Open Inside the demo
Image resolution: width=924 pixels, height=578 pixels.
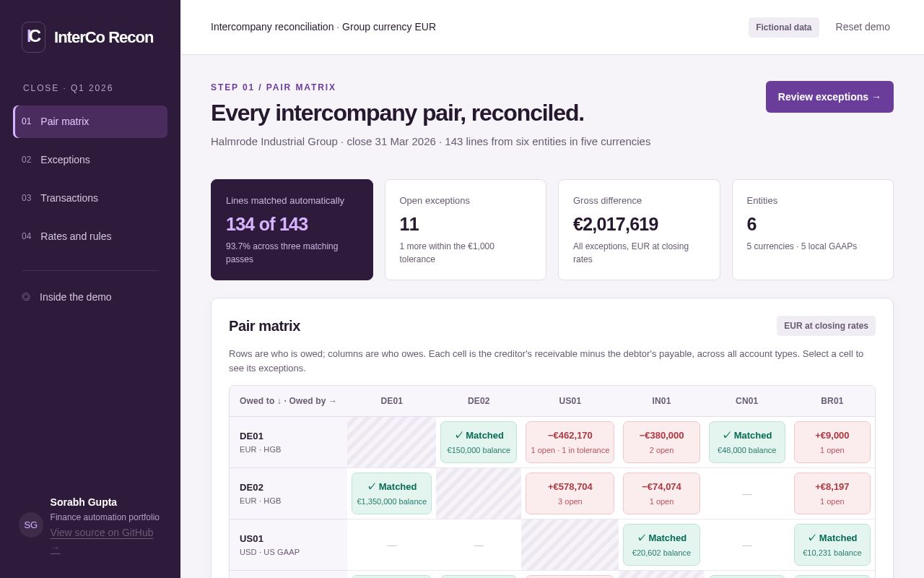[x=90, y=297]
